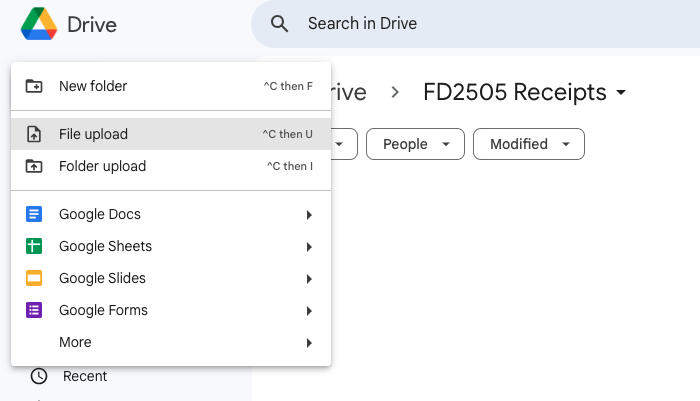Expand the Google Docs submenu arrow
The image size is (700, 401).
309,215
